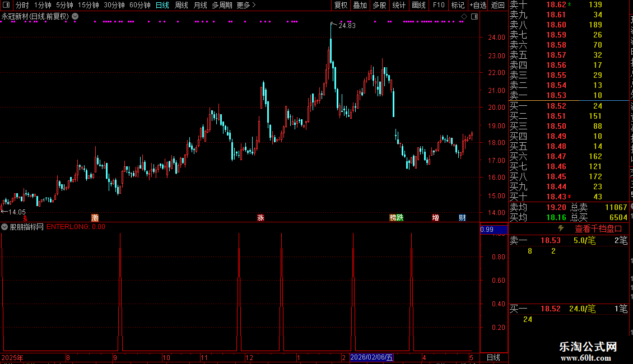Open the stock title dropdown arrow

(x=75, y=17)
